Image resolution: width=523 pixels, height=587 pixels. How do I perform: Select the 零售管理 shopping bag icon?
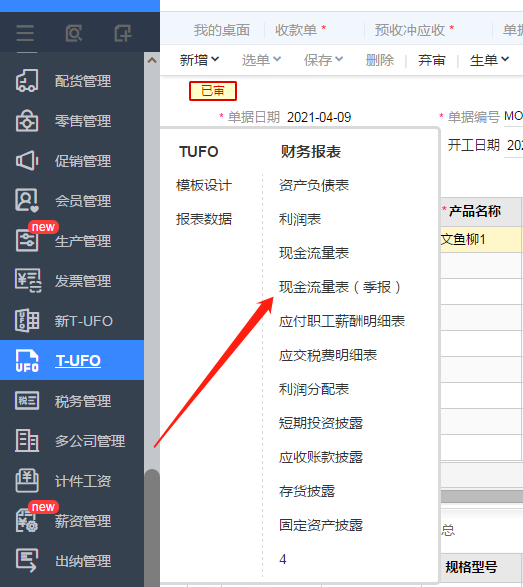point(27,121)
